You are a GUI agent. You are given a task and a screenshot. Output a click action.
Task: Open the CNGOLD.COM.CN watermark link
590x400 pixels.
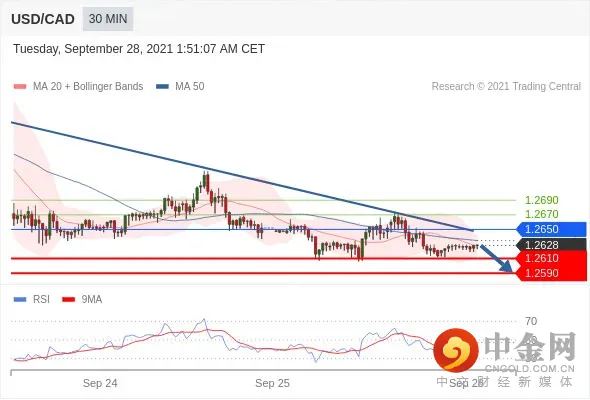[x=530, y=368]
